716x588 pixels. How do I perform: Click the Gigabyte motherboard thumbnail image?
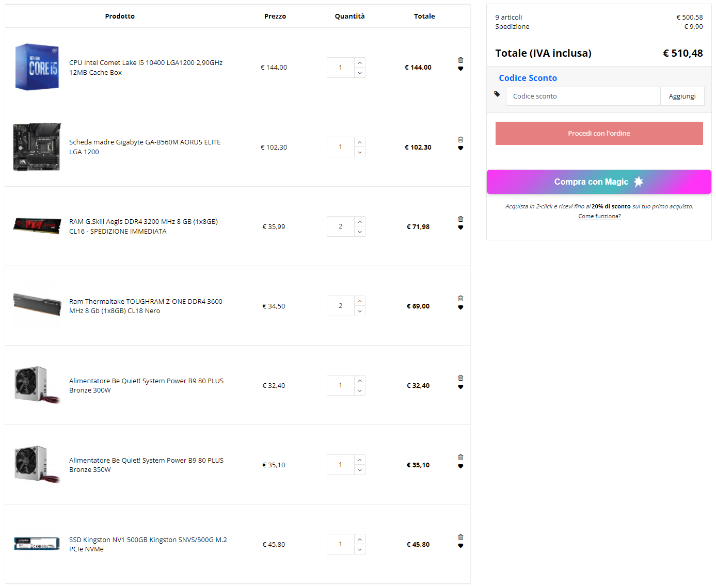pyautogui.click(x=37, y=147)
